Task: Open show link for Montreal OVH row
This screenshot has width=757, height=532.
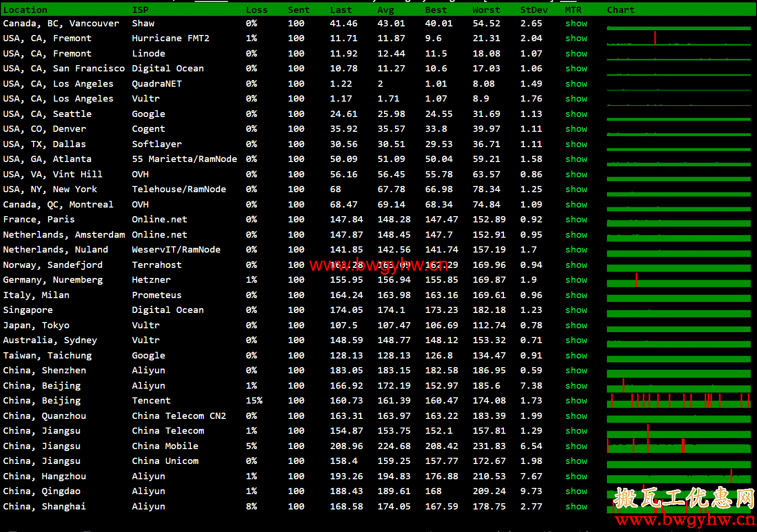Action: click(576, 205)
